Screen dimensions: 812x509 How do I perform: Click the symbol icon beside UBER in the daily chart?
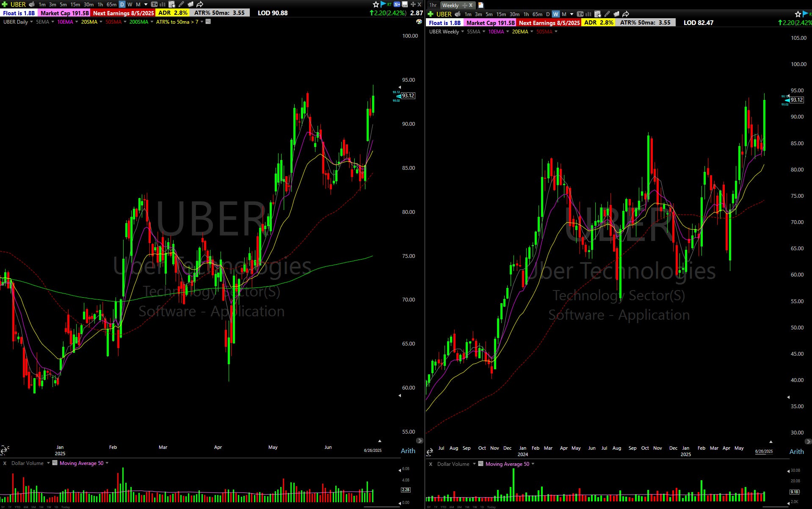point(32,4)
